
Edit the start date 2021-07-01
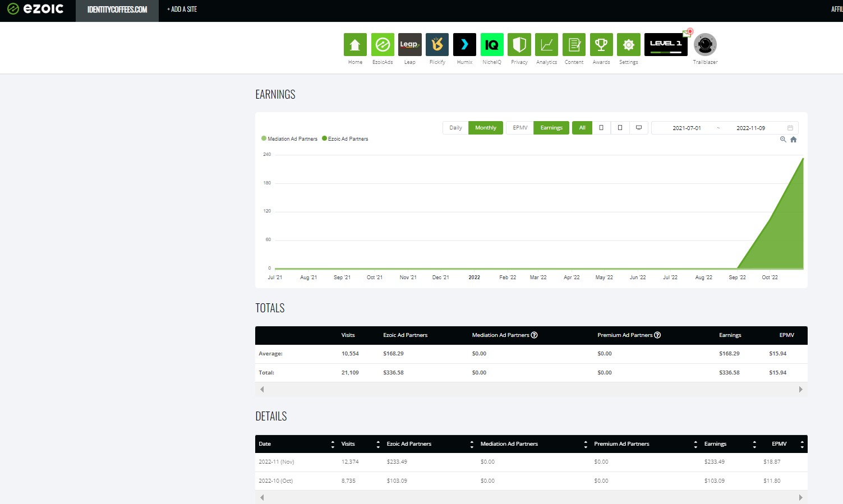point(687,128)
